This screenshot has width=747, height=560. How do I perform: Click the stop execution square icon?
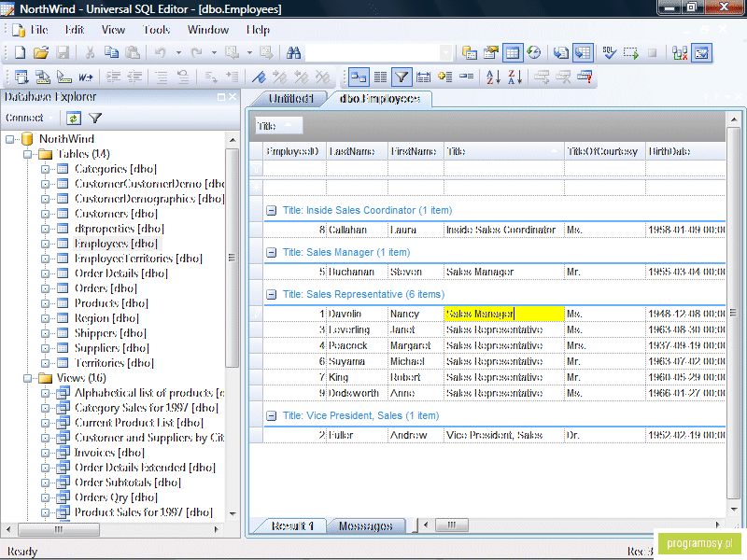pos(652,52)
